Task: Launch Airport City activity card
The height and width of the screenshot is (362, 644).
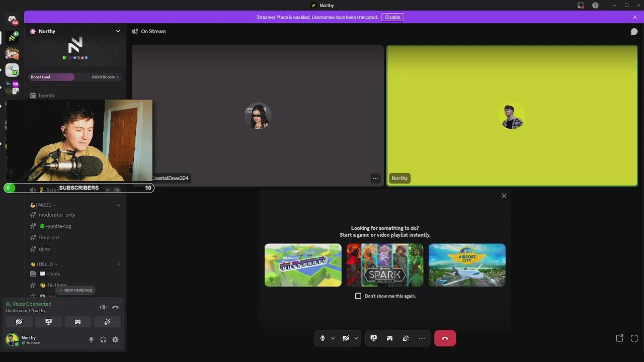Action: pos(467,265)
